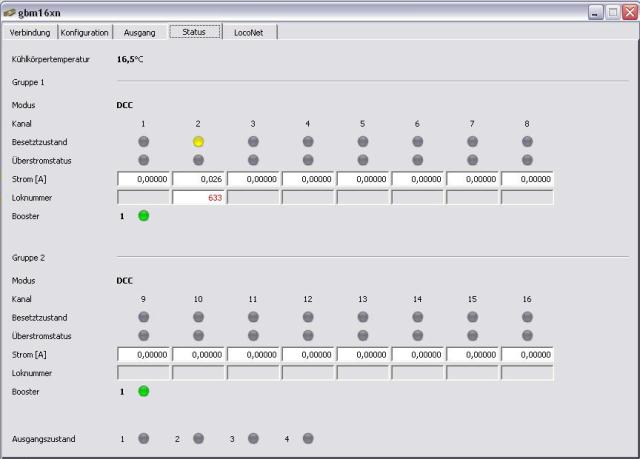Click Loknummer field for channel 9

tap(143, 373)
